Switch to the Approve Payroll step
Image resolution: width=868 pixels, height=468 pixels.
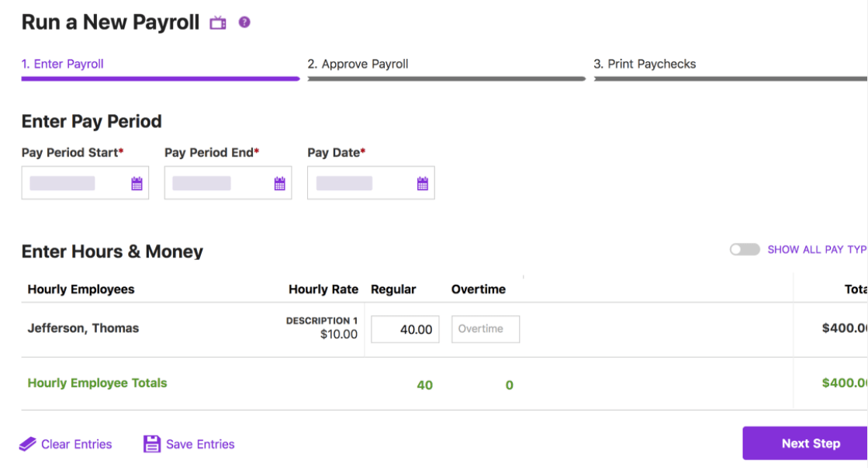358,64
